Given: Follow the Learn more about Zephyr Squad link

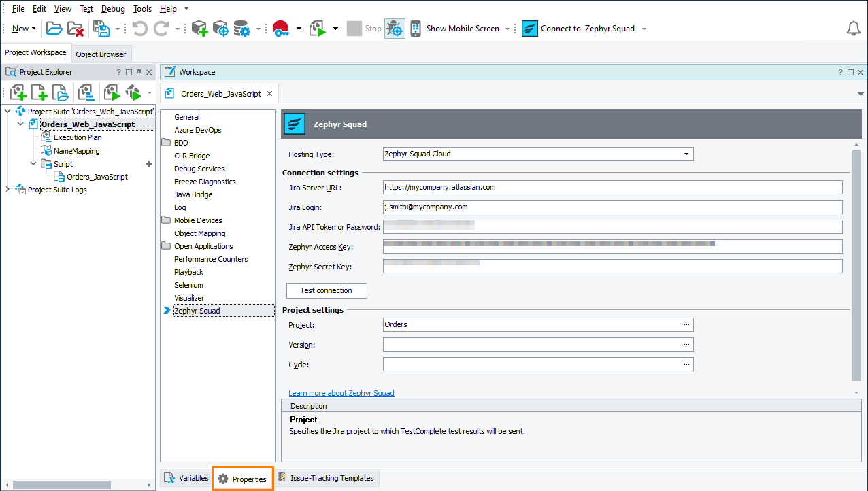Looking at the screenshot, I should click(x=341, y=392).
